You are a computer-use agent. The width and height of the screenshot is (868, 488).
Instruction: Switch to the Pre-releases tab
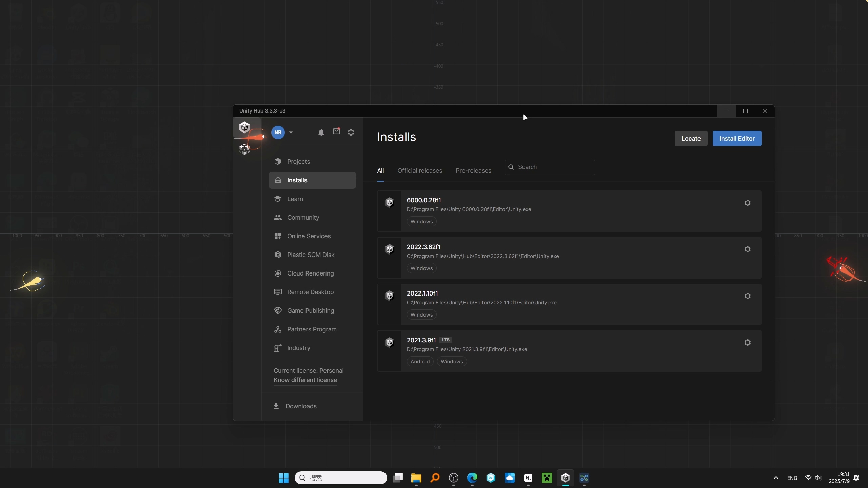pos(473,171)
